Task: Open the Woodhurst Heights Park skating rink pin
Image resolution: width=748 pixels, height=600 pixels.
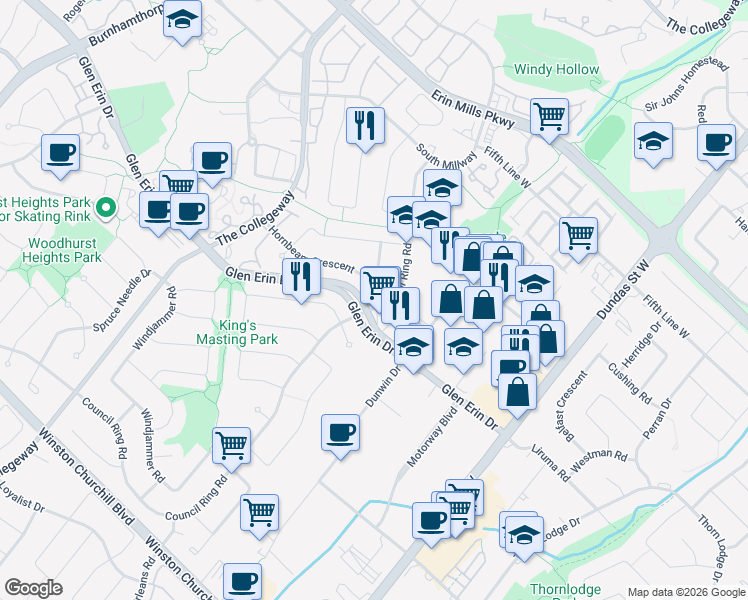Action: click(106, 208)
